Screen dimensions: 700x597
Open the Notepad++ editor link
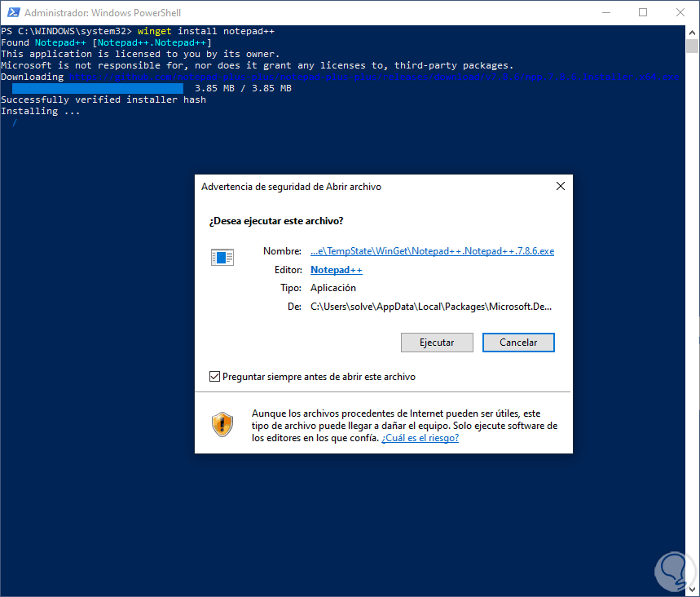(x=337, y=270)
